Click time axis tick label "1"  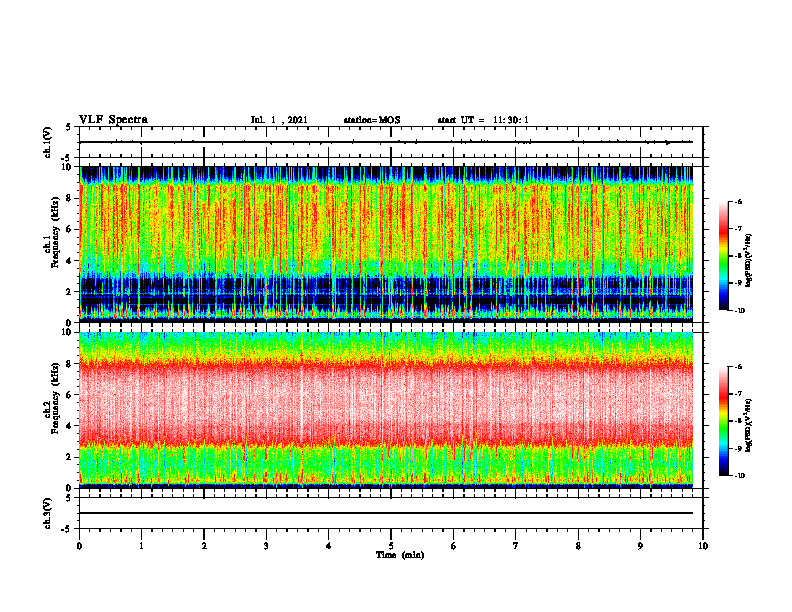[x=141, y=546]
